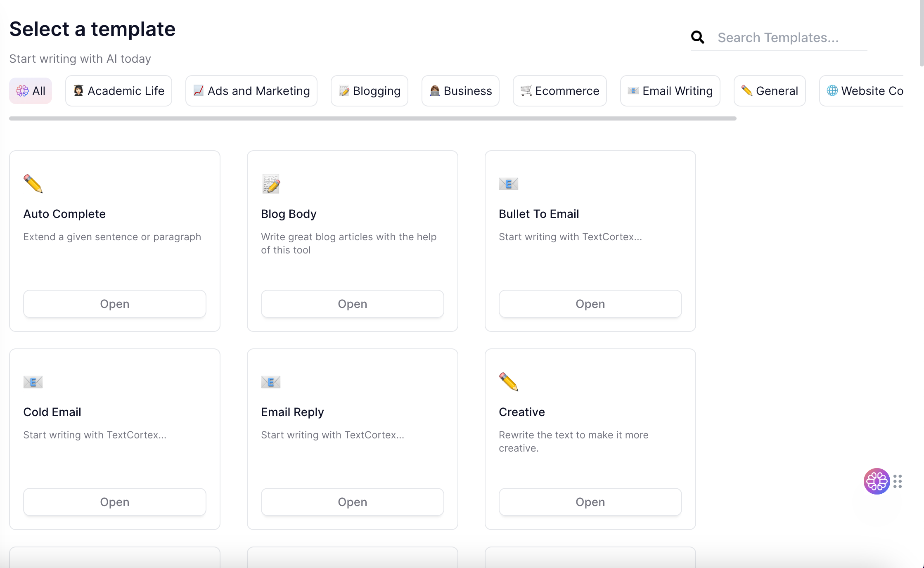Click the envelope icon on Cold Email card
This screenshot has height=568, width=924.
[x=33, y=382]
